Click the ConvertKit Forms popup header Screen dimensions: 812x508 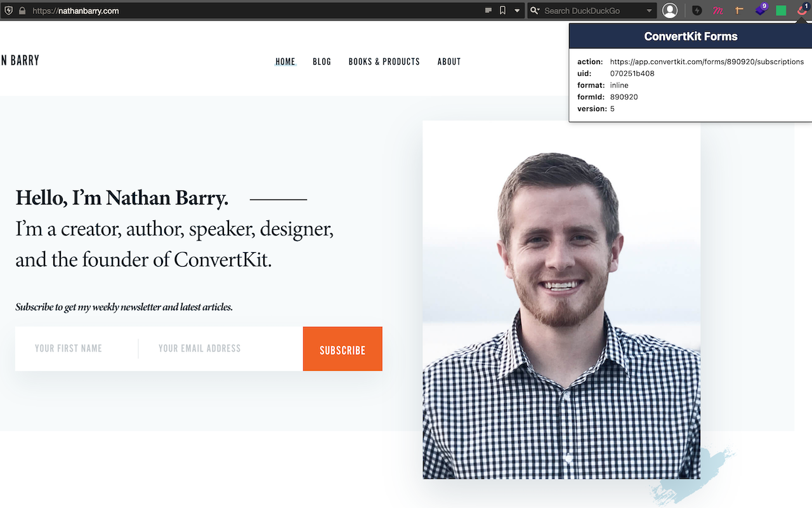(x=691, y=36)
